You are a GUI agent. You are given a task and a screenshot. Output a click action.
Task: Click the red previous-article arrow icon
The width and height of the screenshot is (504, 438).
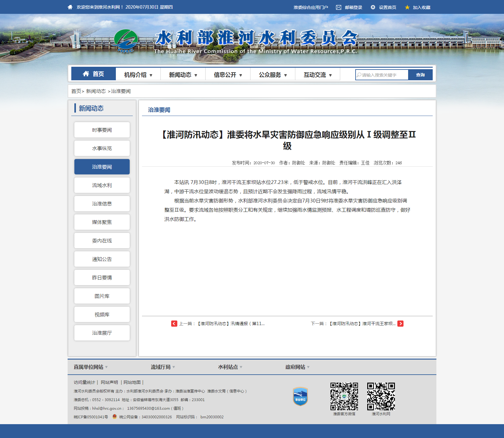174,324
